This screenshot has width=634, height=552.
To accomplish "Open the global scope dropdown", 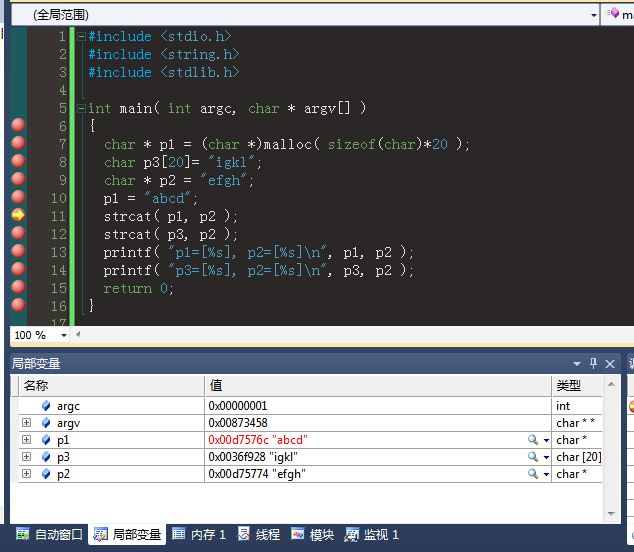I will pos(593,15).
